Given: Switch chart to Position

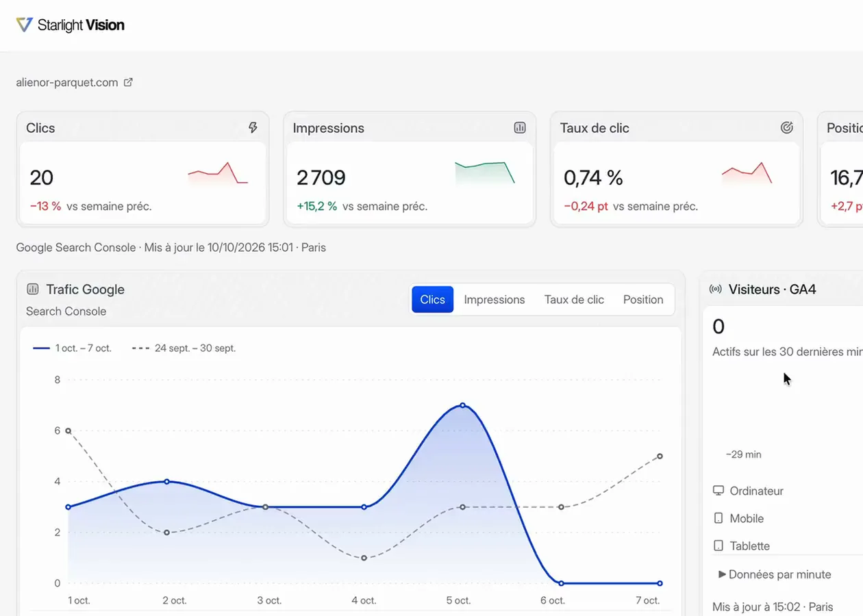Looking at the screenshot, I should point(643,300).
